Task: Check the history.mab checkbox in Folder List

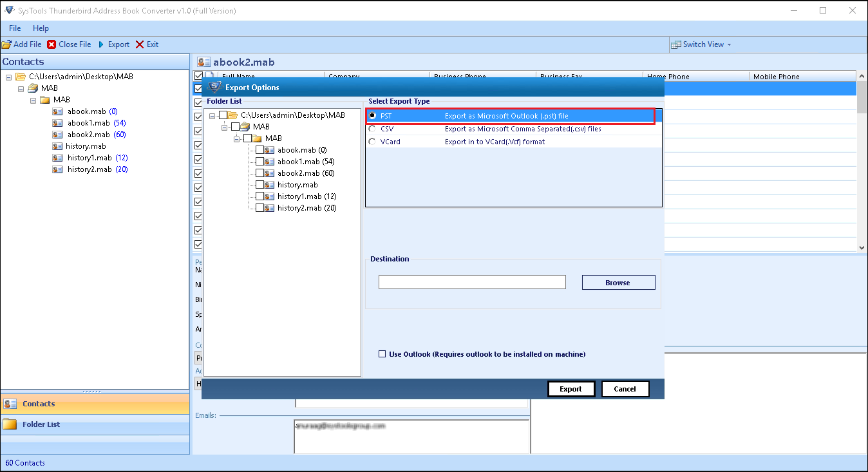Action: (x=259, y=185)
